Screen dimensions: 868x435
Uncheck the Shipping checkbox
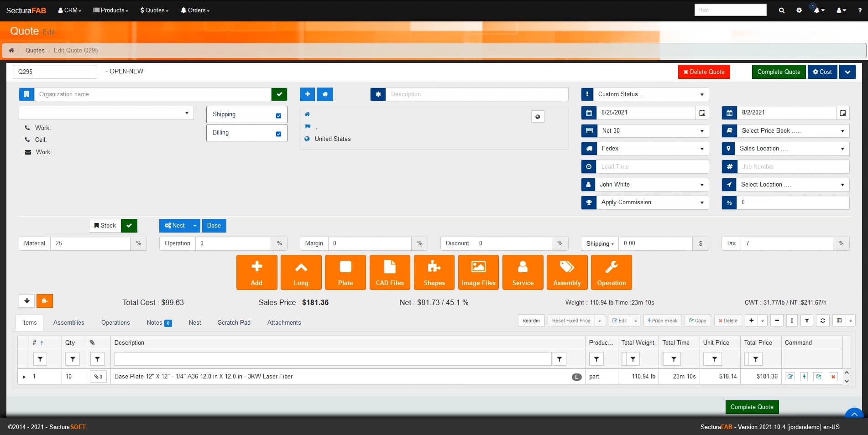[x=278, y=115]
